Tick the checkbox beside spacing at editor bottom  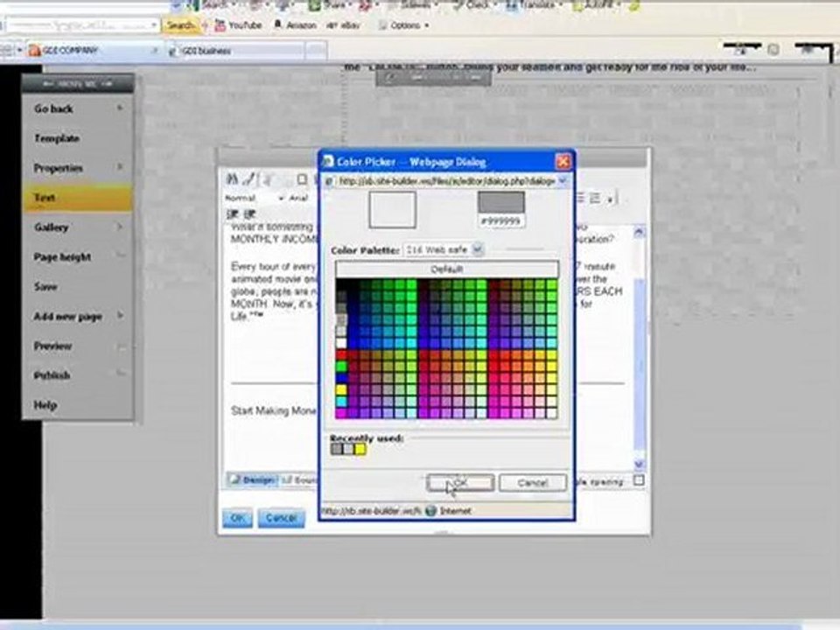[x=639, y=480]
